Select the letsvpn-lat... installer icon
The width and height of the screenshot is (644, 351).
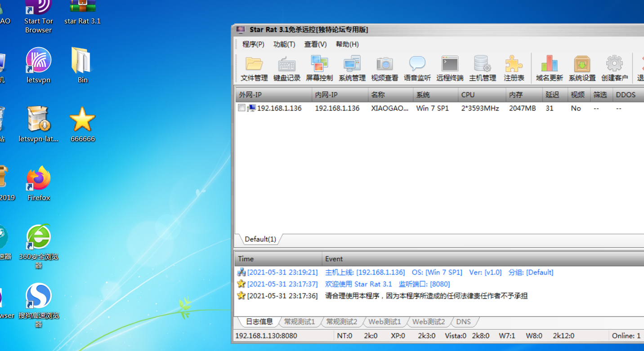[x=39, y=124]
